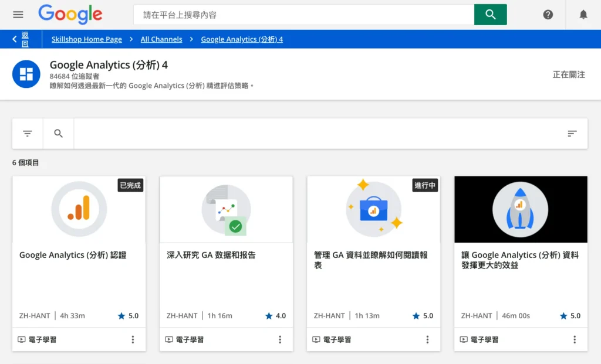
Task: Click 電子學習 video icon on 管理 GA 資料 card
Action: click(x=316, y=339)
